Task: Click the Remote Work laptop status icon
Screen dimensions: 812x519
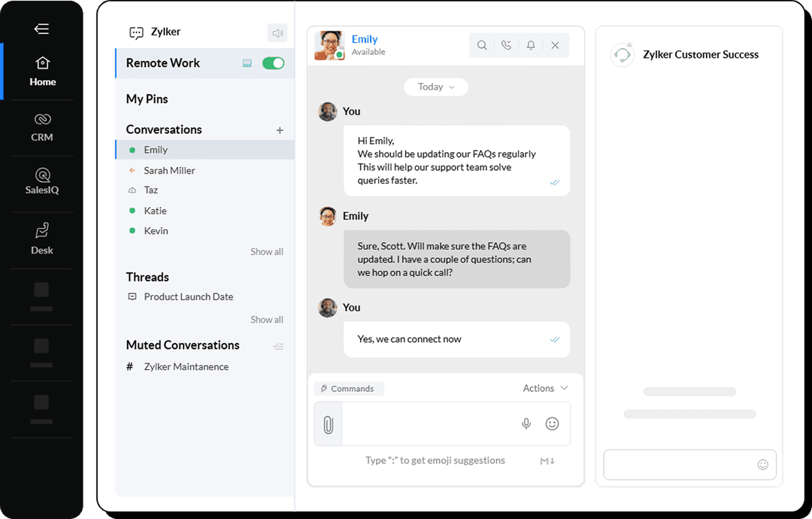Action: (247, 63)
